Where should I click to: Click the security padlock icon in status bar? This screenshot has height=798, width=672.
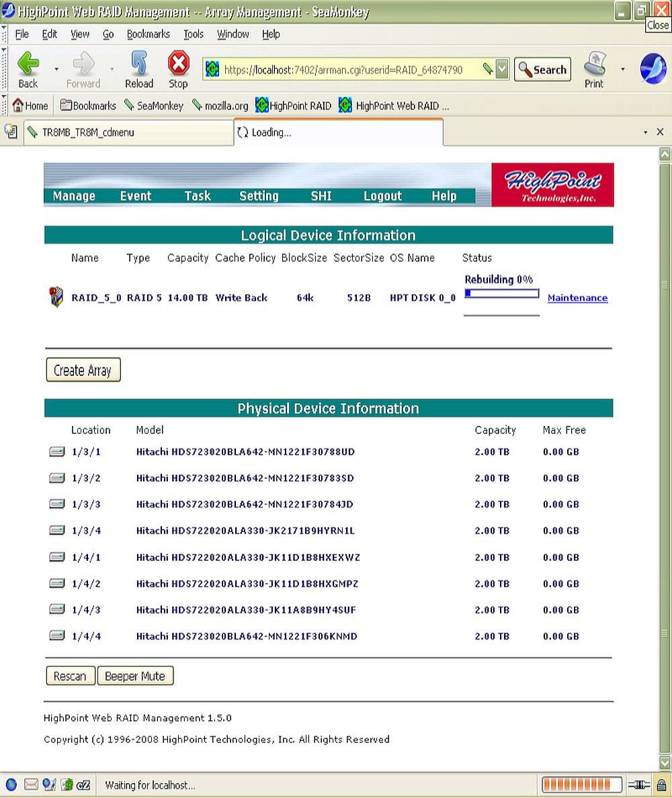coord(662,785)
